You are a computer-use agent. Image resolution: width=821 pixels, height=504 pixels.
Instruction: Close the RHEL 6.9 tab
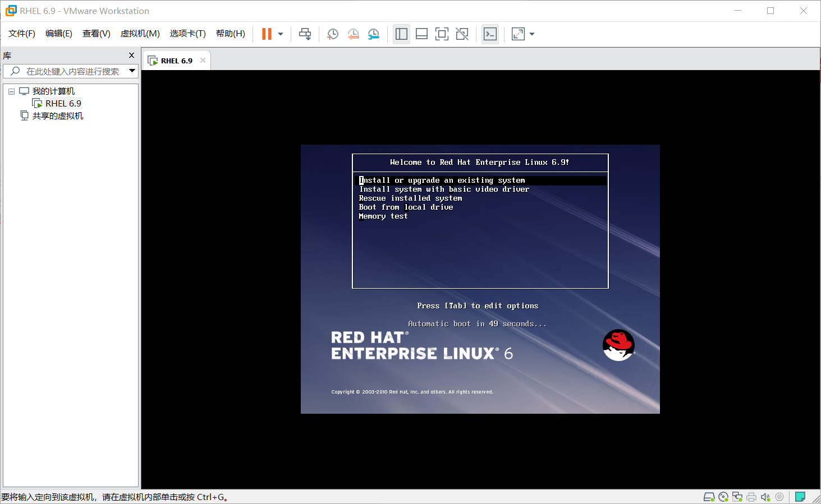203,61
